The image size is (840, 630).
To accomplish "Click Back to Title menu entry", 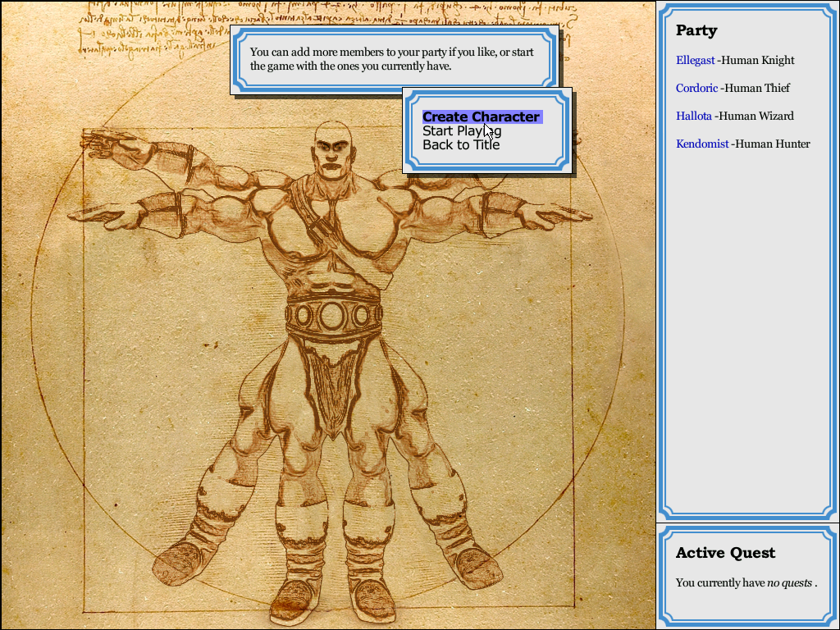I will tap(461, 144).
